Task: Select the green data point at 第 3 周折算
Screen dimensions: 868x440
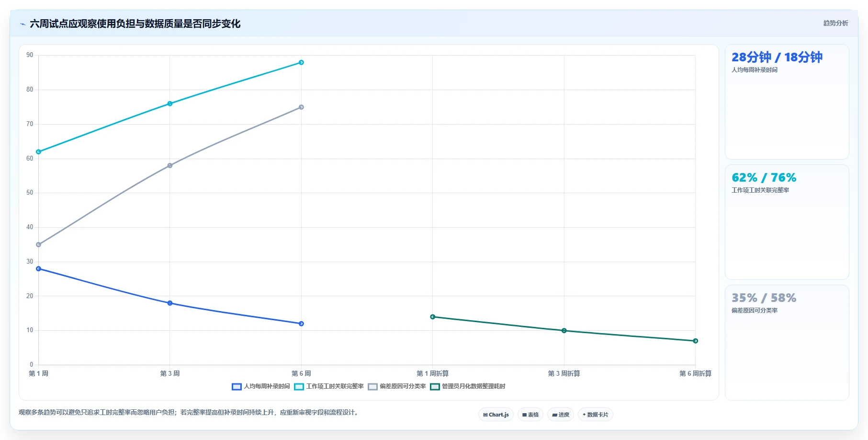Action: (564, 331)
